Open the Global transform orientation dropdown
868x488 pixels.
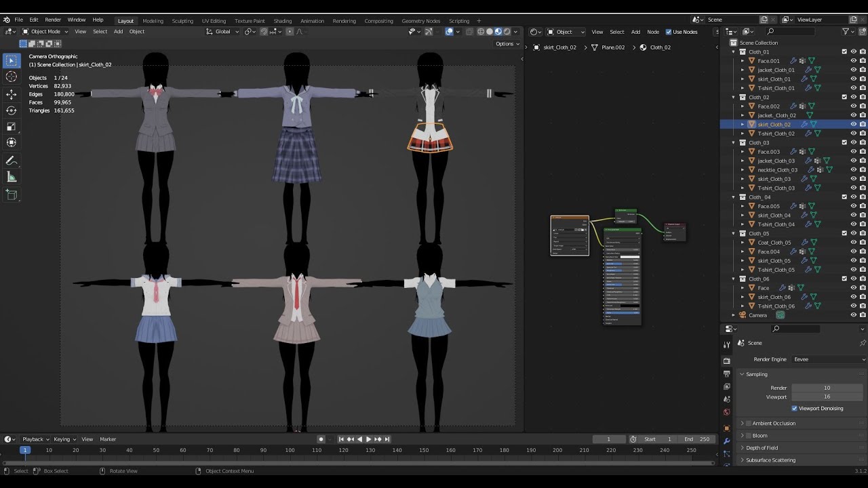click(223, 32)
